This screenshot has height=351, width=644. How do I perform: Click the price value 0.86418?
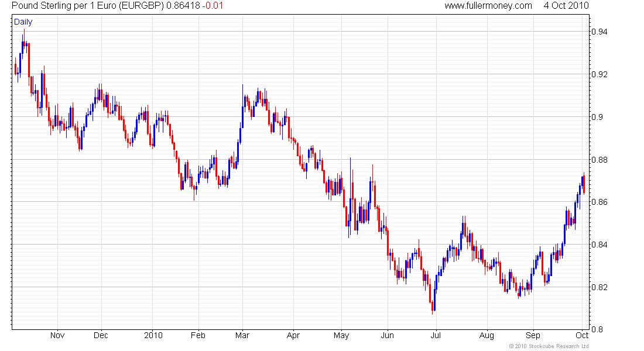point(183,6)
